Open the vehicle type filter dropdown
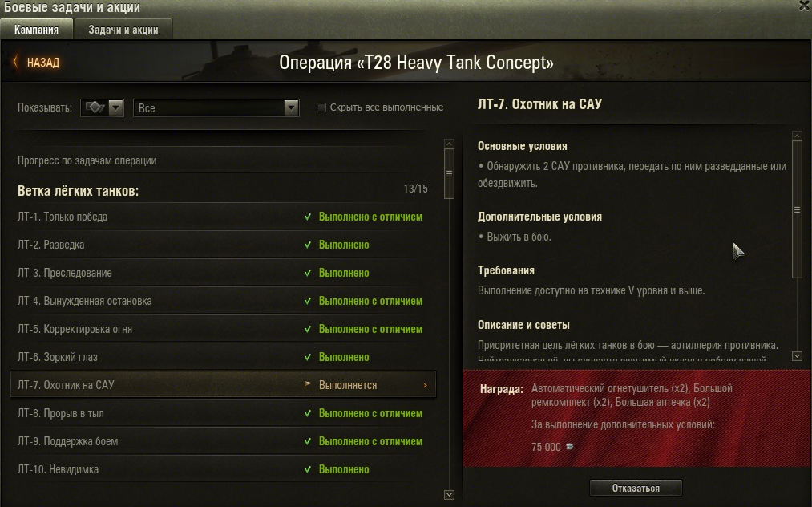Image resolution: width=812 pixels, height=507 pixels. tap(102, 107)
